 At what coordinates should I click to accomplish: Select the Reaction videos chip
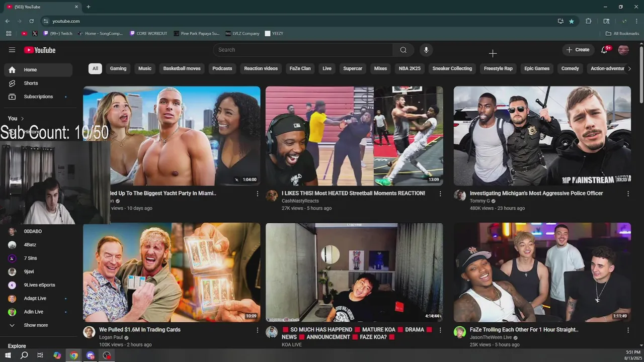click(261, 68)
